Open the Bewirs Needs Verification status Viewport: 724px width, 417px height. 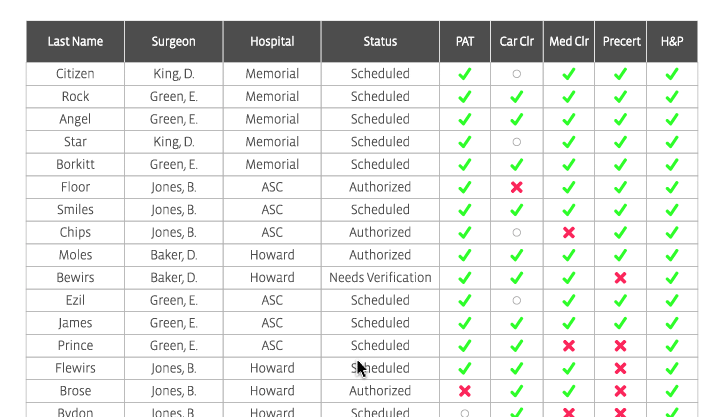(380, 278)
